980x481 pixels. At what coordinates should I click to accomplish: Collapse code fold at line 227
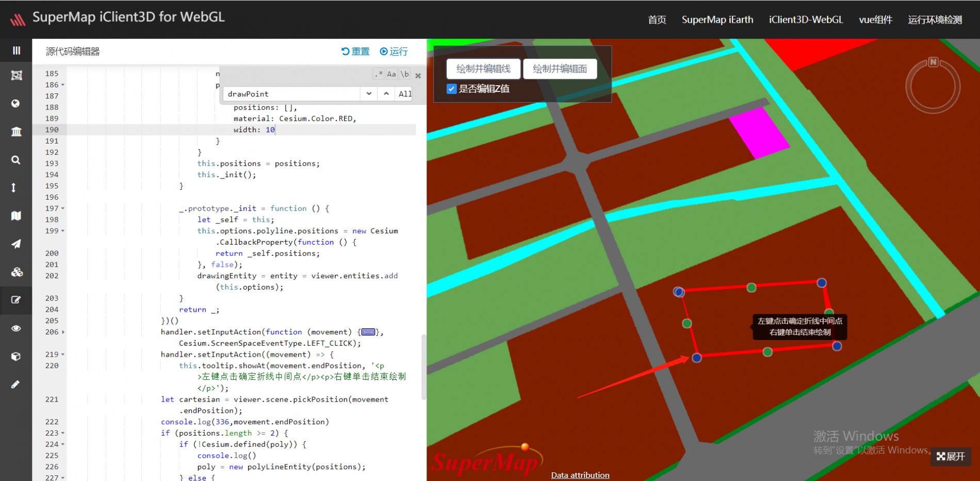tap(63, 478)
